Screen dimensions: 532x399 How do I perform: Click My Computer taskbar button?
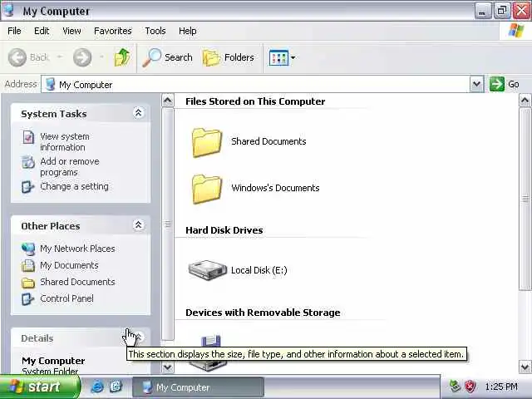[198, 387]
